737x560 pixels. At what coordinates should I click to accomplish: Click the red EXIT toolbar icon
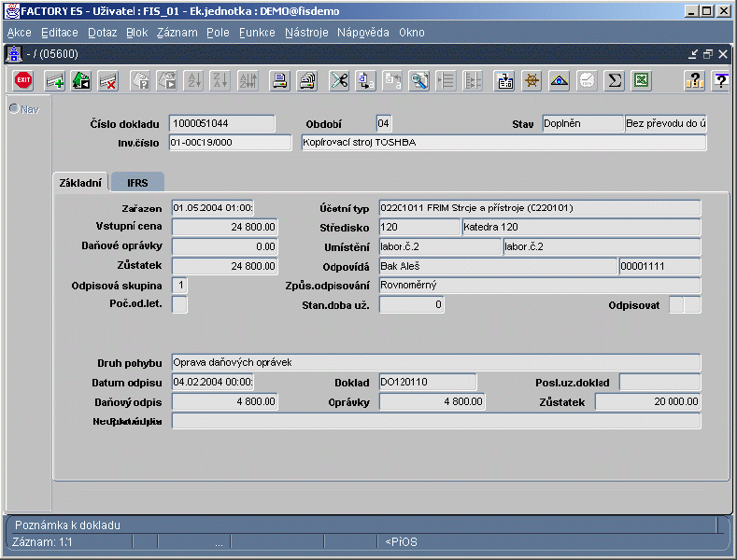23,81
